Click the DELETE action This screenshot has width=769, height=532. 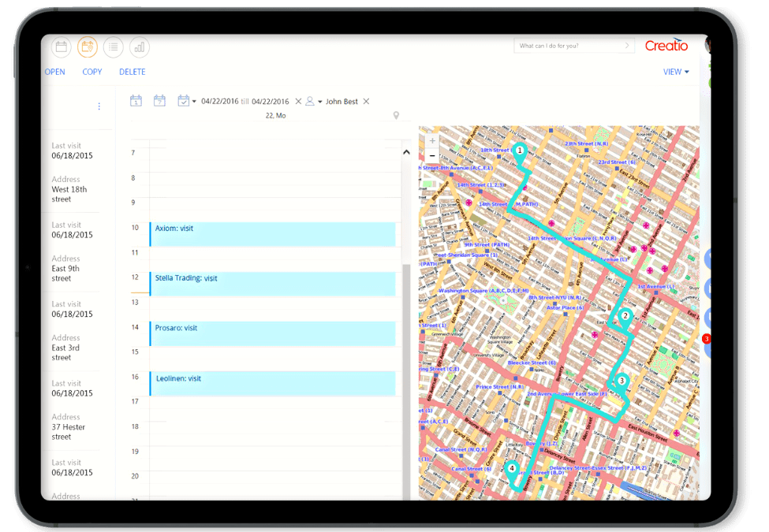[132, 72]
